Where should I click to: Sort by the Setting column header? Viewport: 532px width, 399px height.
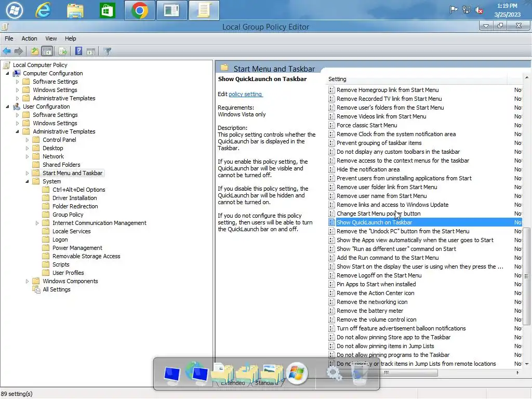pyautogui.click(x=417, y=79)
